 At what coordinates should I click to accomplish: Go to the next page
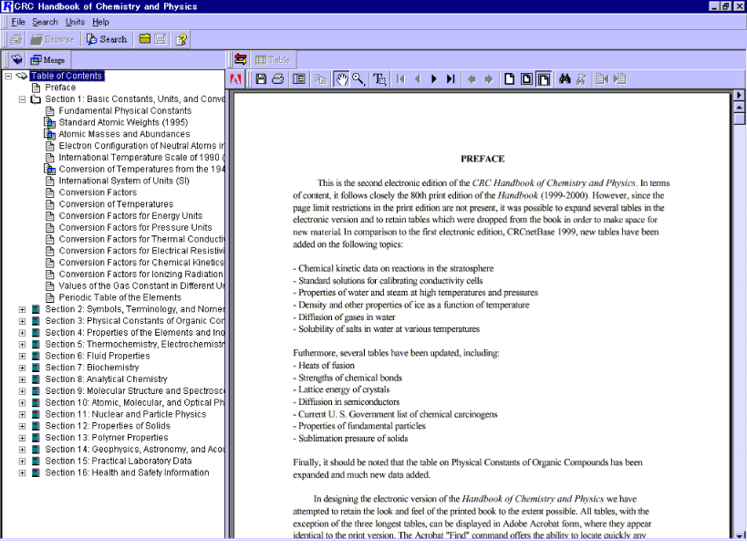[434, 79]
